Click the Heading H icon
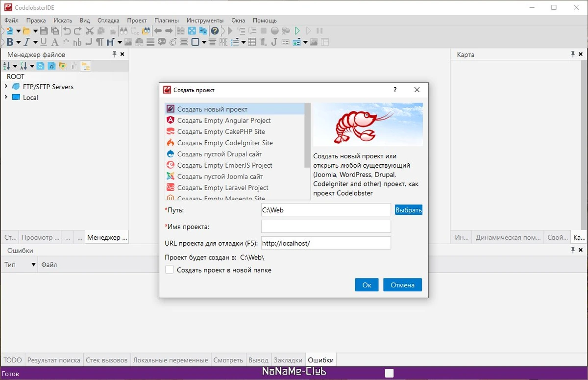This screenshot has width=588, height=380. pos(110,42)
